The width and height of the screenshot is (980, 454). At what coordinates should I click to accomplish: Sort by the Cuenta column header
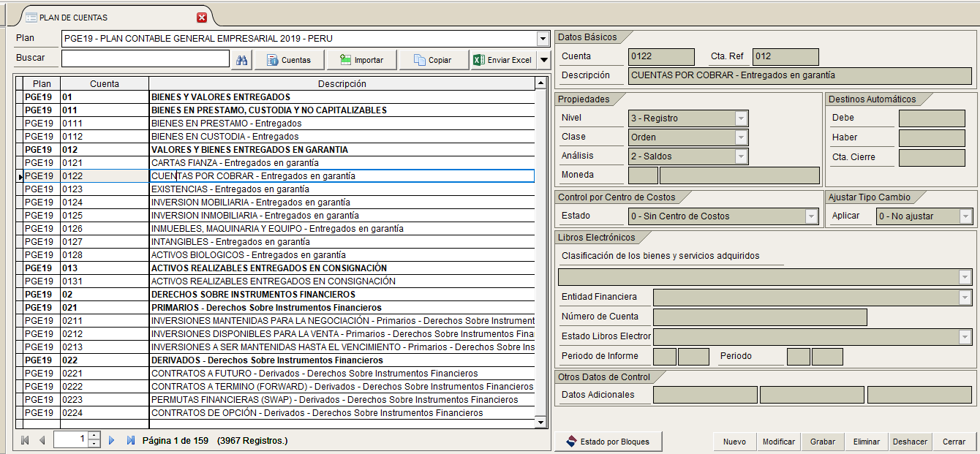105,83
